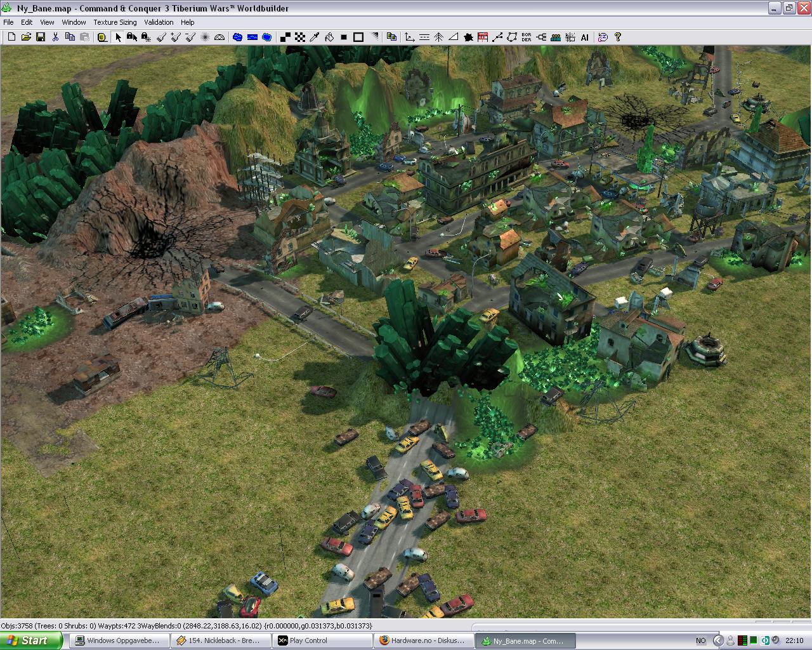Choose the road lines tool
The image size is (812, 650).
coord(424,37)
